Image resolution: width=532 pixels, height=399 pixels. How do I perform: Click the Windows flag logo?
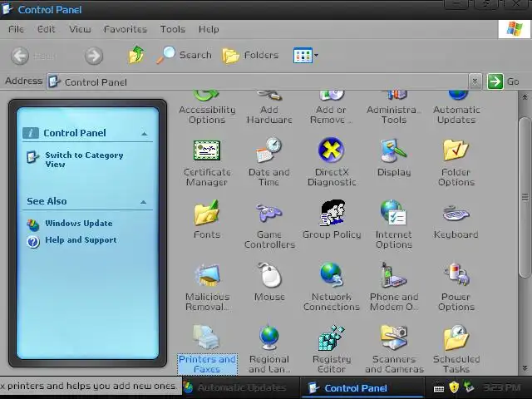point(515,29)
